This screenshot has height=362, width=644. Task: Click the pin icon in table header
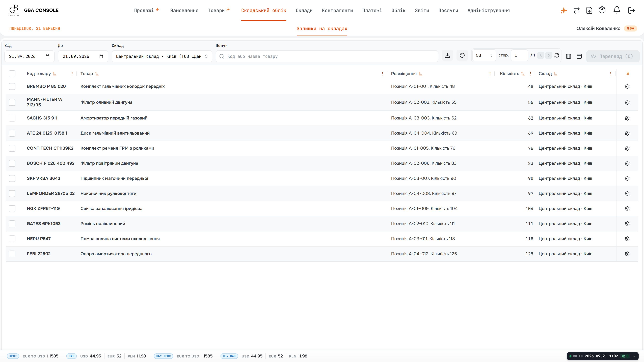point(628,74)
